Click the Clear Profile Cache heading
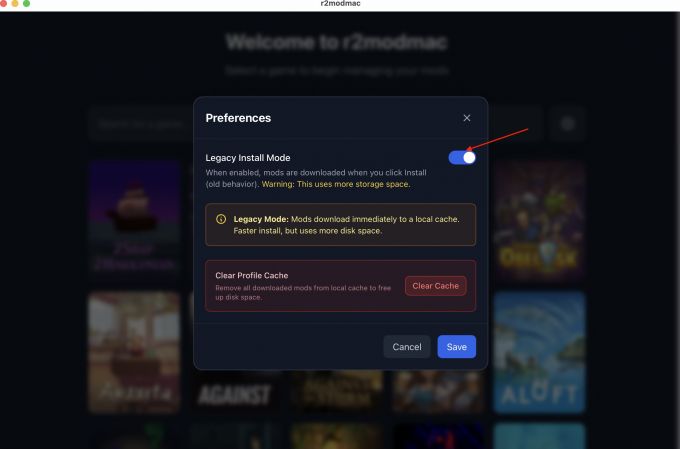Viewport: 680px width, 449px height. 252,275
